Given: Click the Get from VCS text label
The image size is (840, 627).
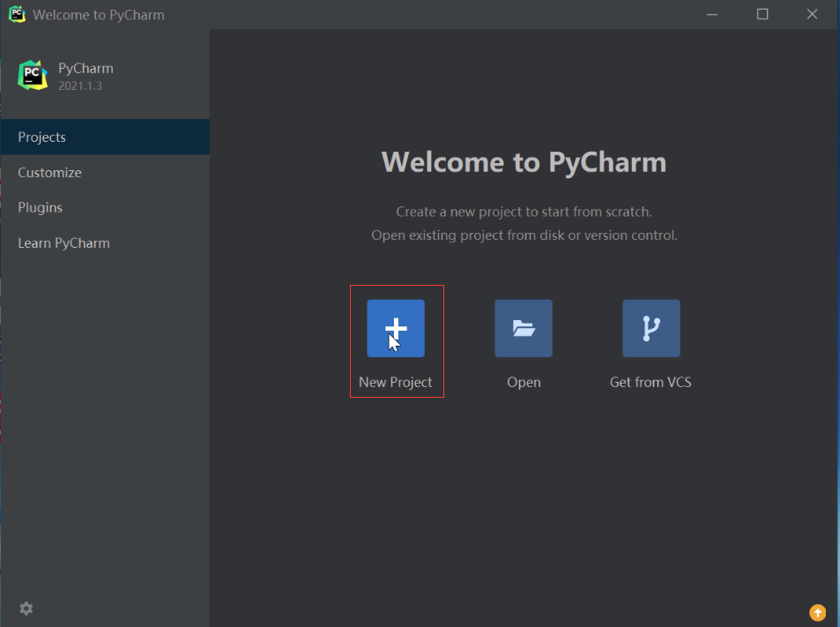Looking at the screenshot, I should pos(650,383).
